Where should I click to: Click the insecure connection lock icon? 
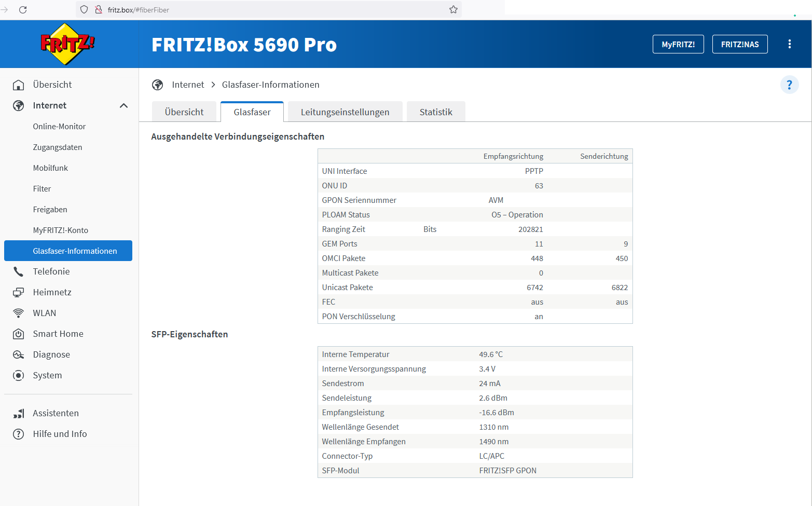[98, 9]
